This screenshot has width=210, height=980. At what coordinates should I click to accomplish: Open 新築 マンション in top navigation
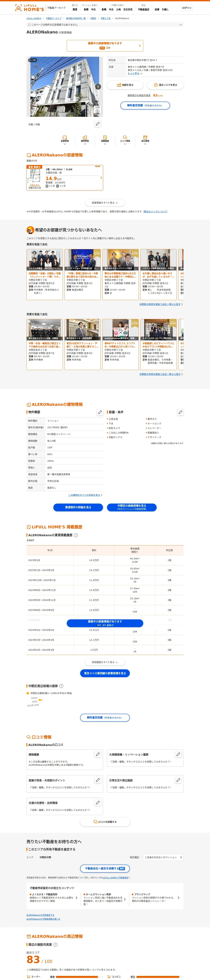(86, 9)
